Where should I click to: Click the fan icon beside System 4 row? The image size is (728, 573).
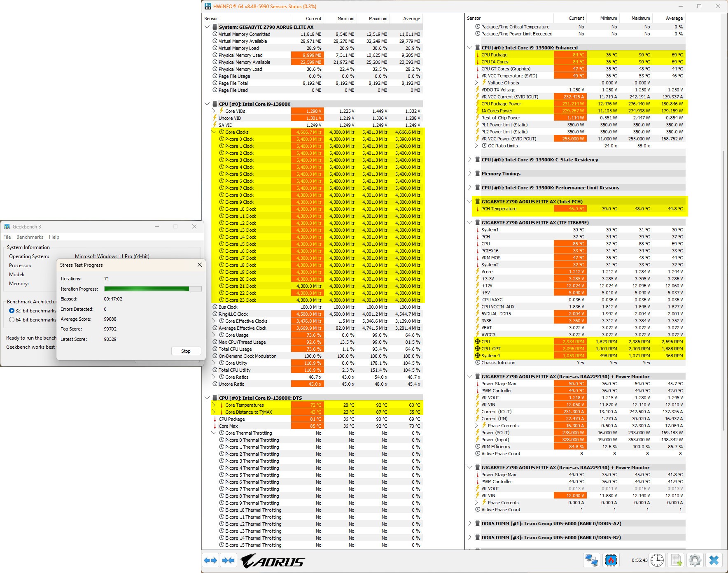click(x=478, y=356)
